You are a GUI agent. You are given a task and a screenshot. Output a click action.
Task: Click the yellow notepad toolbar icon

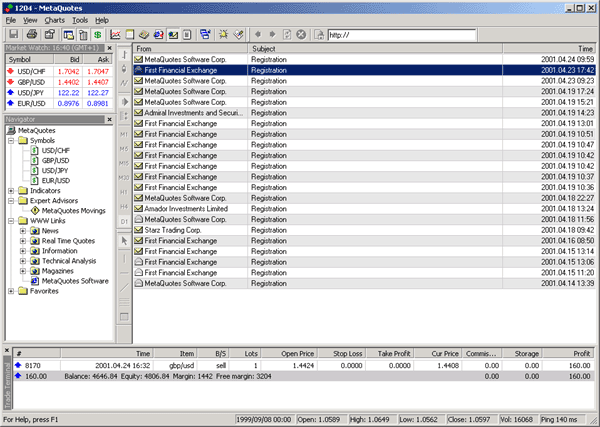point(130,35)
